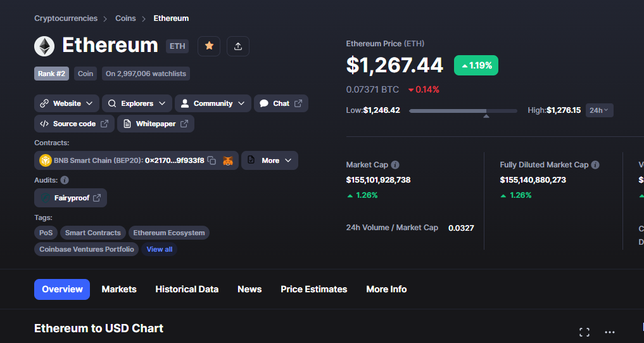Switch to Historical Data tab

point(187,290)
